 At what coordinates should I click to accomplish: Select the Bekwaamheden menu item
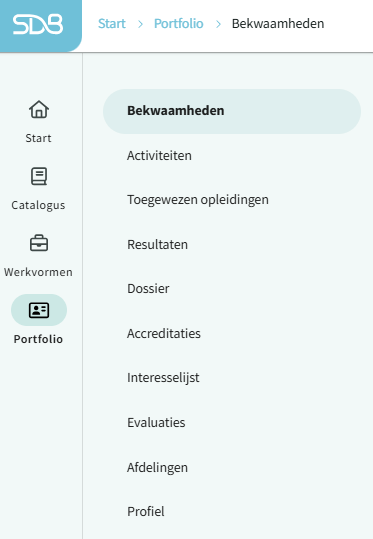point(232,111)
